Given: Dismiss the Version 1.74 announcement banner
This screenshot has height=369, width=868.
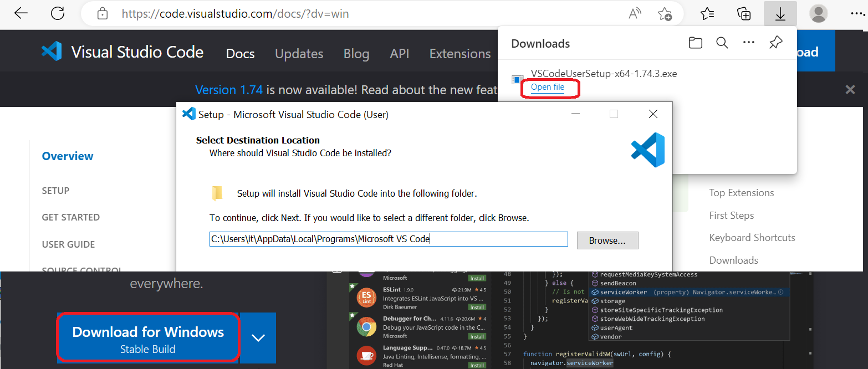Looking at the screenshot, I should coord(850,89).
